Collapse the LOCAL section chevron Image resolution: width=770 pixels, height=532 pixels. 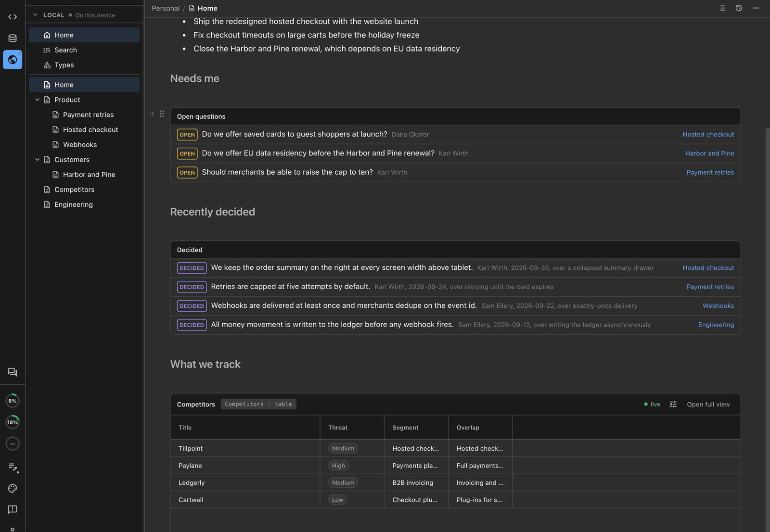35,15
